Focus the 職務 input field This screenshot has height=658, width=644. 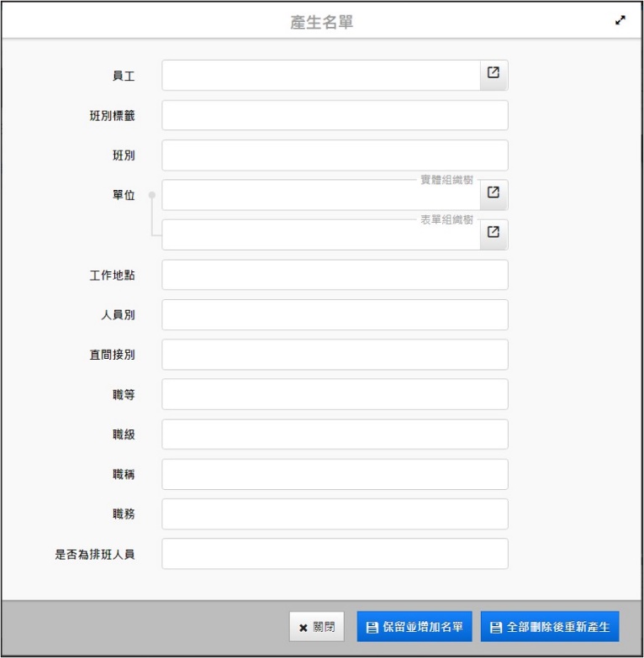click(335, 513)
